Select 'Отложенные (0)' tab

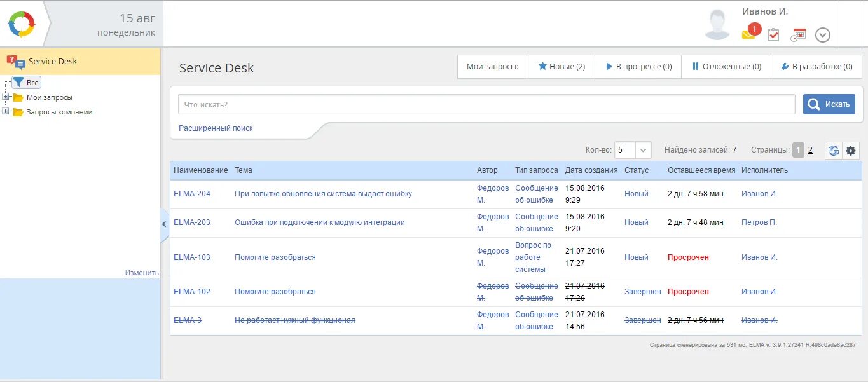[726, 66]
